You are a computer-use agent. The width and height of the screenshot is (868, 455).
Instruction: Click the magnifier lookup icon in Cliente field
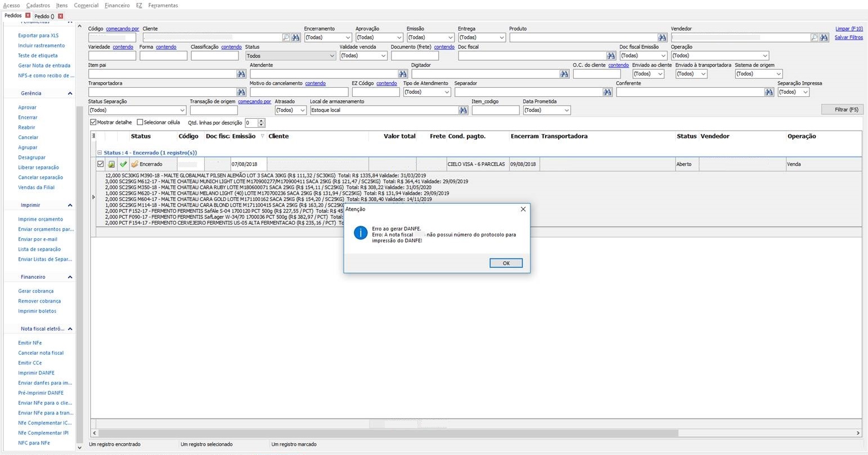pos(286,38)
